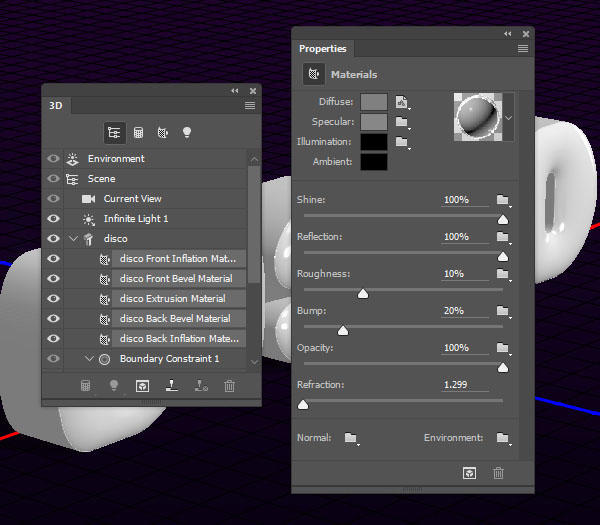Viewport: 600px width, 525px height.
Task: Toggle visibility of disco Extrusion Material
Action: (53, 299)
